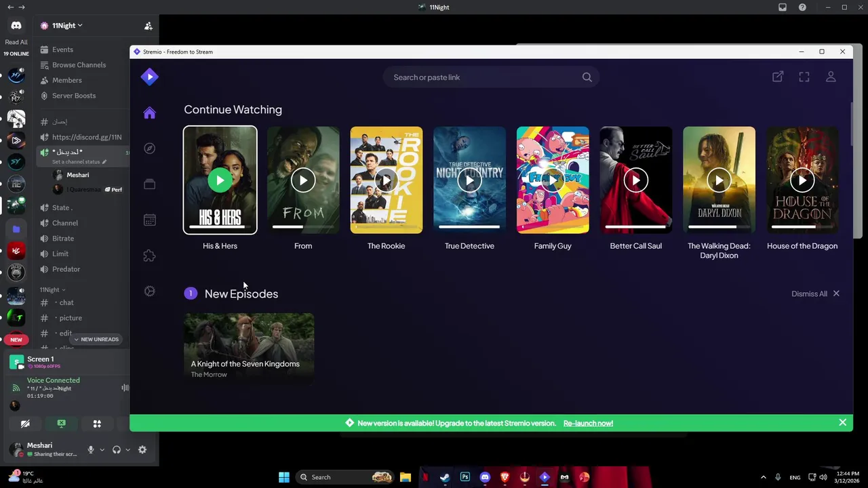Open Steam from the taskbar
This screenshot has width=868, height=488.
click(x=445, y=477)
